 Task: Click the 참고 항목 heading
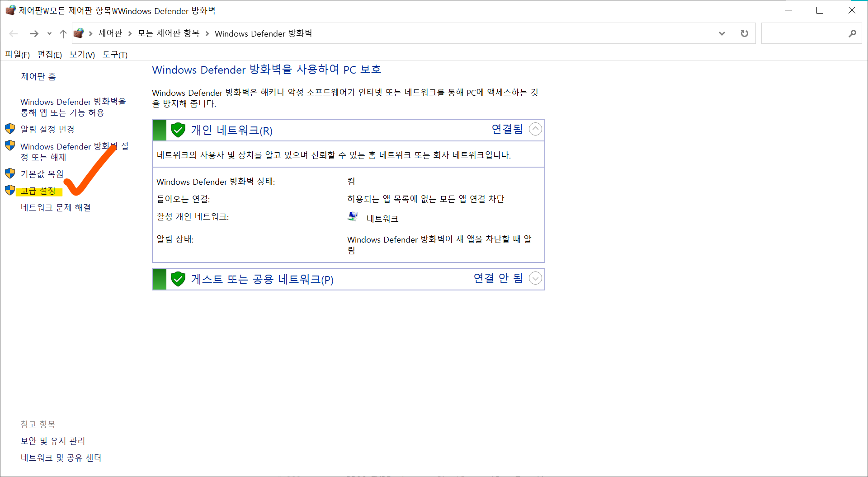point(38,424)
